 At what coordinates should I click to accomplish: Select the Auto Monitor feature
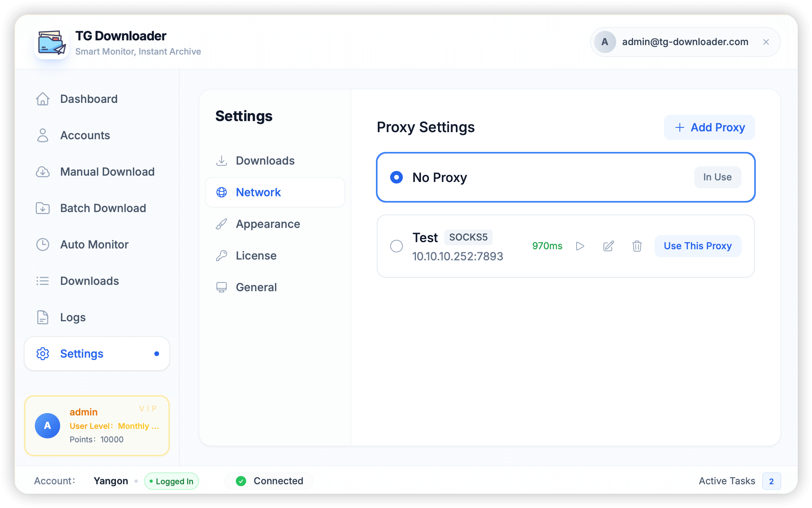94,245
